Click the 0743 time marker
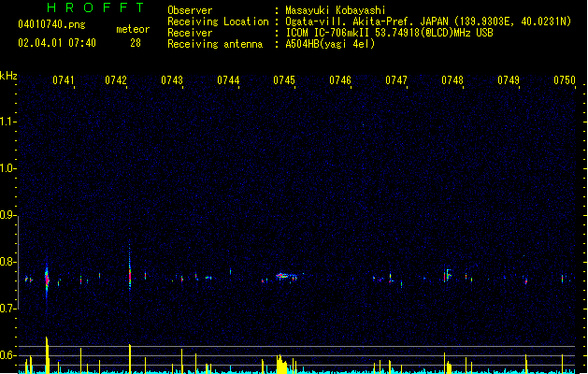This screenshot has width=588, height=374. pyautogui.click(x=172, y=80)
